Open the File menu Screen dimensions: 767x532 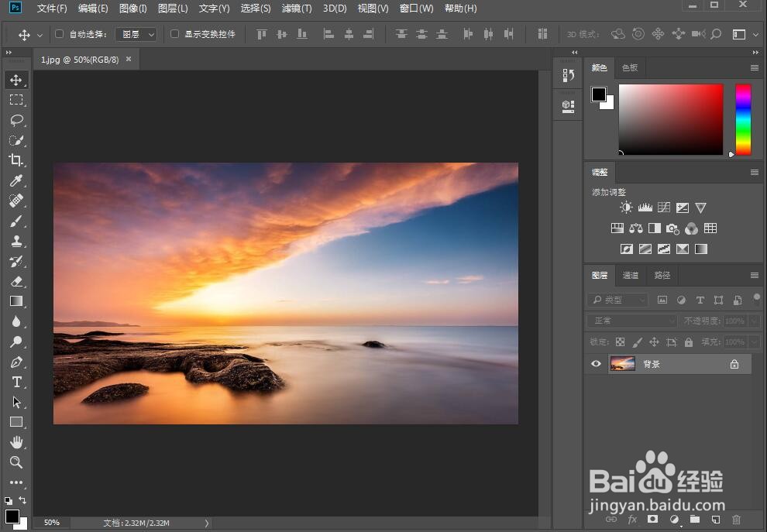click(52, 9)
